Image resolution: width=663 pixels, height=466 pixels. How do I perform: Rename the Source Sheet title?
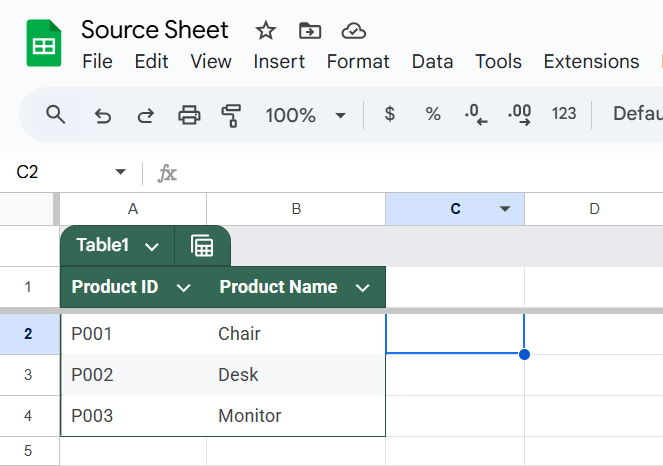coord(155,30)
